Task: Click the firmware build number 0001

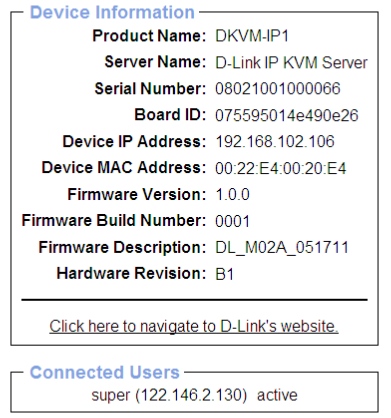Action: point(232,221)
